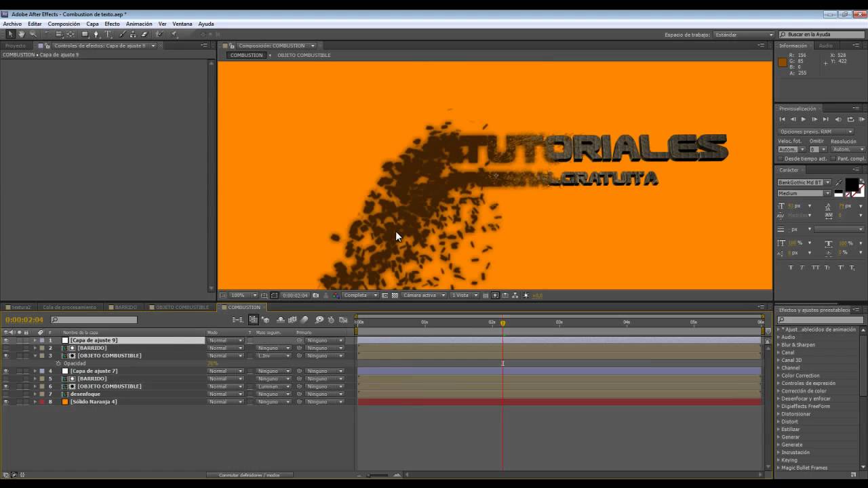The height and width of the screenshot is (488, 868).
Task: Toggle visibility of desenfoque layer 7
Action: 6,394
